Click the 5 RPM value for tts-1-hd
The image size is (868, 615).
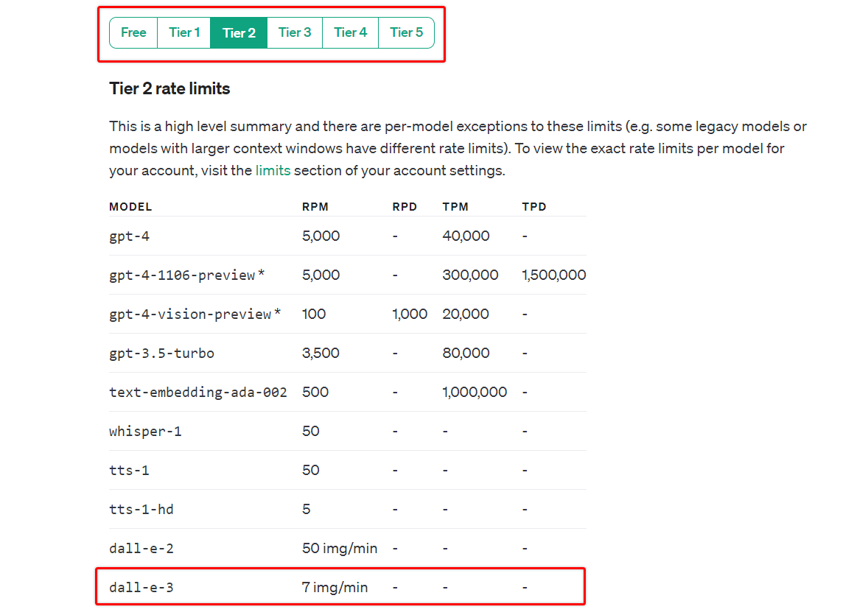pos(306,509)
